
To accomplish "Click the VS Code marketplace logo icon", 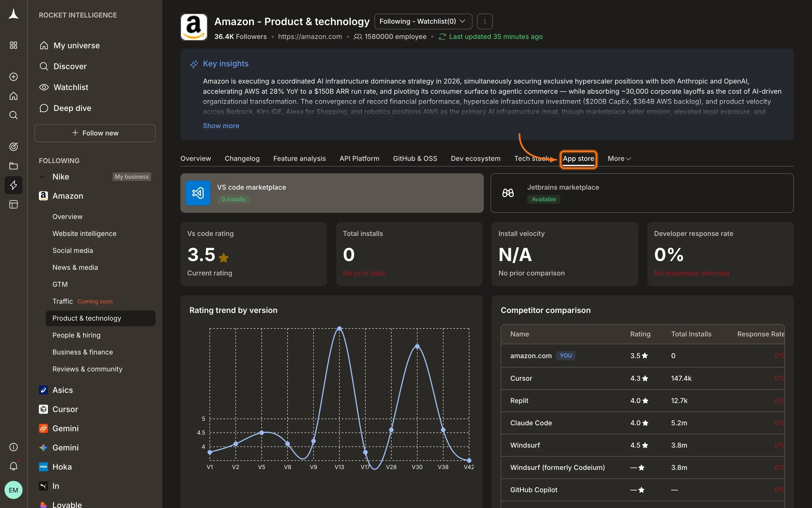I will 198,193.
